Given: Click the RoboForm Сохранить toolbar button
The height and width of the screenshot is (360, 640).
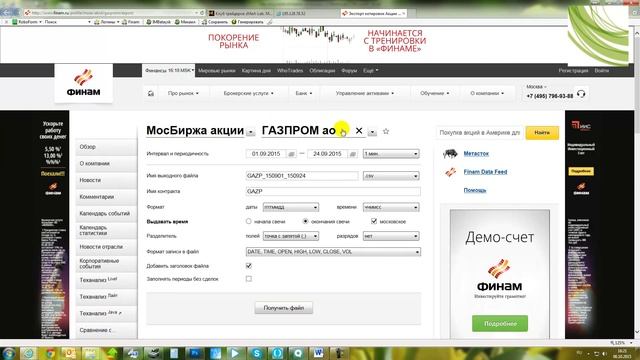Looking at the screenshot, I should click(x=215, y=22).
